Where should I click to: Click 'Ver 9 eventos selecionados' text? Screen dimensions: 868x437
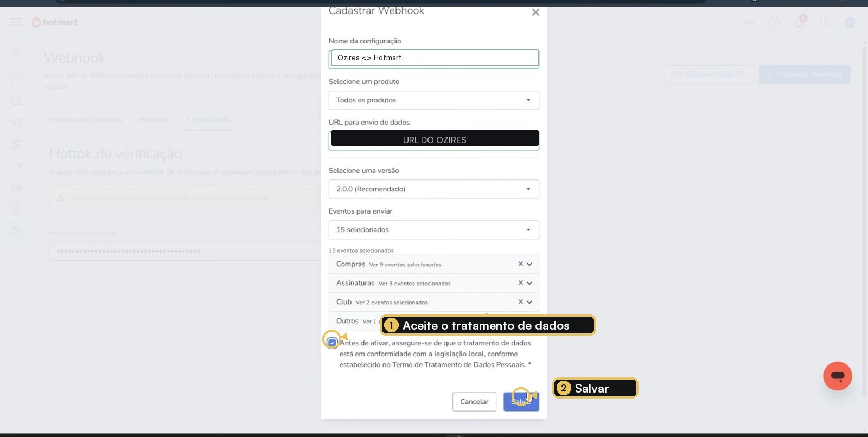(x=405, y=265)
